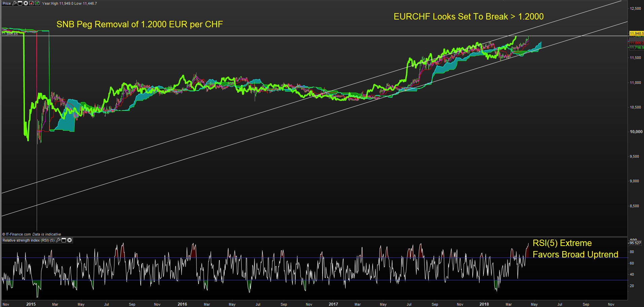Close the Price panel with X icon
Viewport: 644px width, 307px height.
(x=26, y=3)
